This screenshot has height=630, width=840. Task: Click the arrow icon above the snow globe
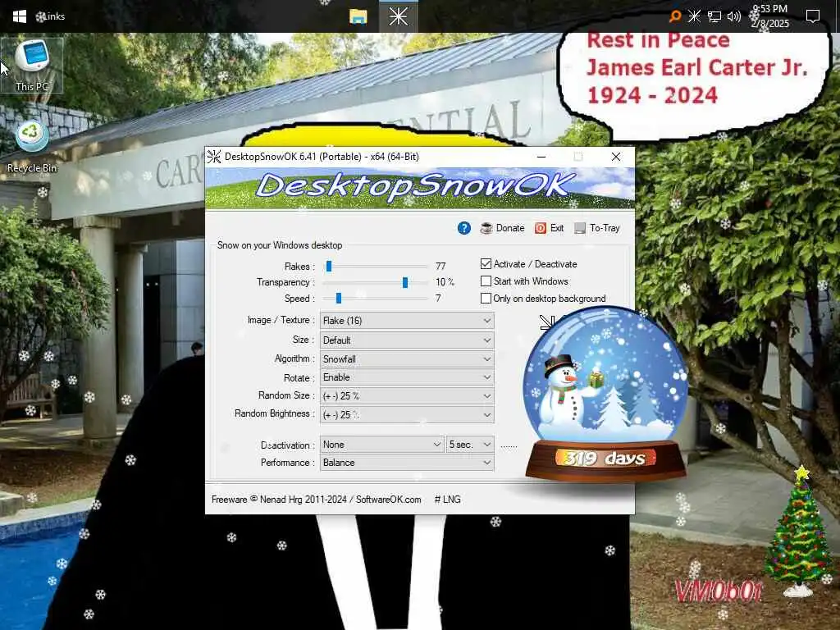pos(547,322)
